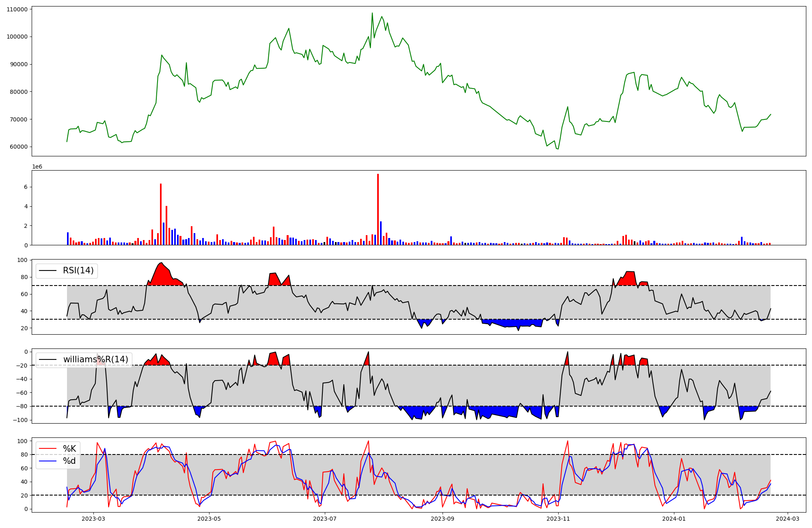Click the 6 tick on volume axis

click(26, 187)
